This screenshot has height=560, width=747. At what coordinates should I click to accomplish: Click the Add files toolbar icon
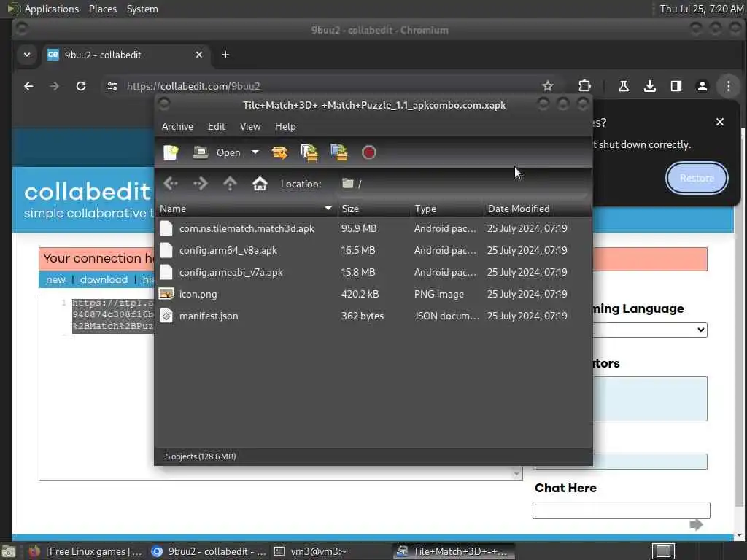click(309, 152)
